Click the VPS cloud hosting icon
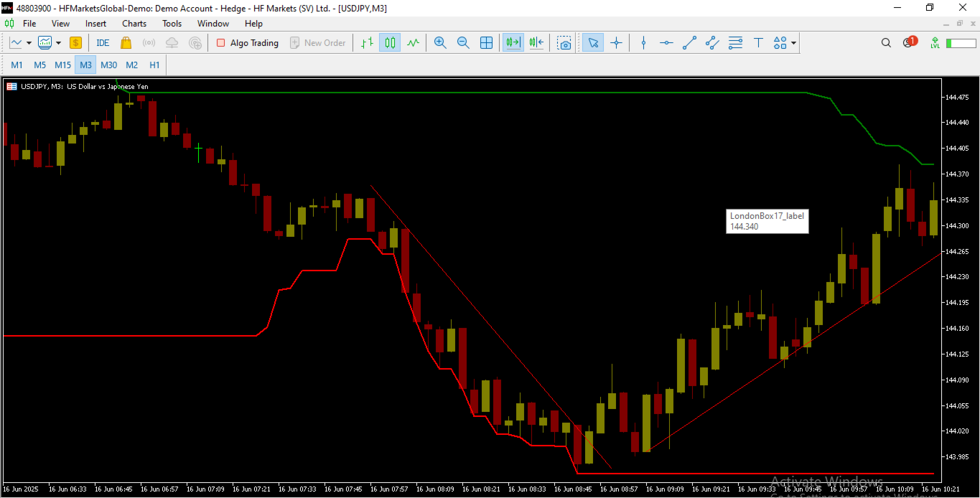 point(172,43)
